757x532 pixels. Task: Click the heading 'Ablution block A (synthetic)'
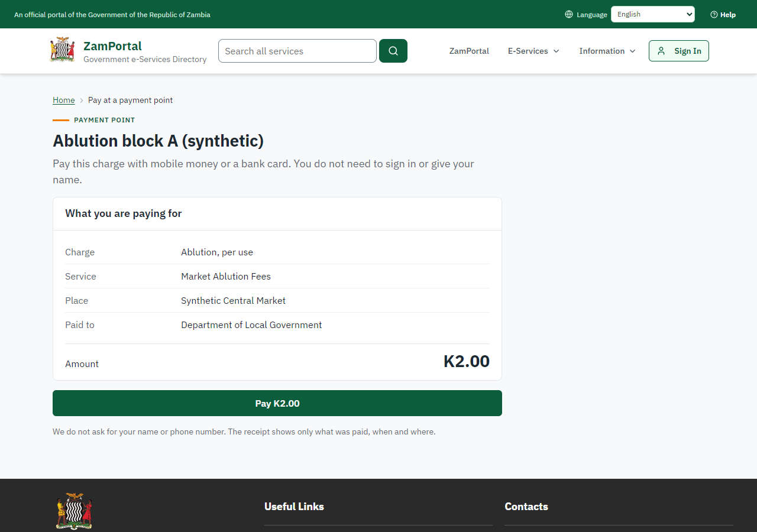[158, 141]
